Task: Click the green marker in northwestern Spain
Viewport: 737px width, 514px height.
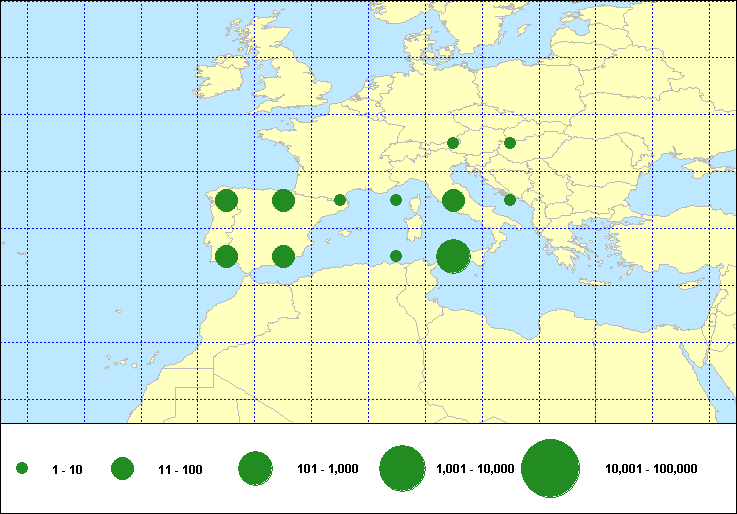Action: [x=226, y=200]
